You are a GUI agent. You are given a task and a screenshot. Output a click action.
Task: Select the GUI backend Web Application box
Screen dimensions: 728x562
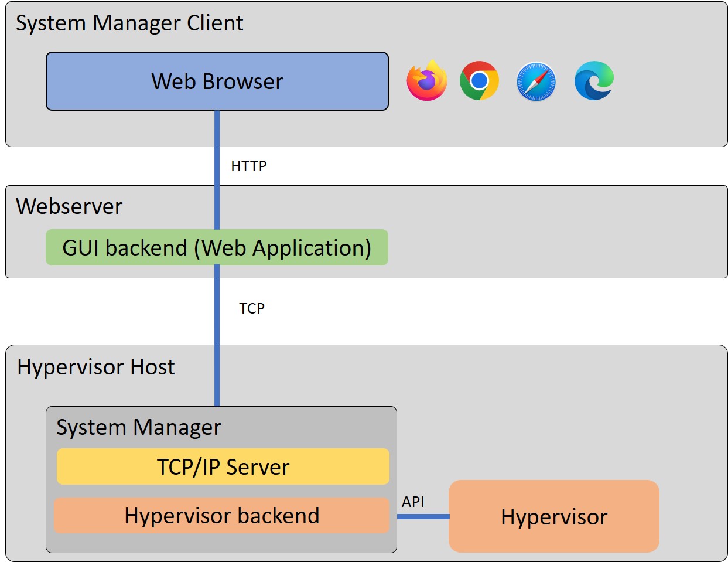click(217, 247)
